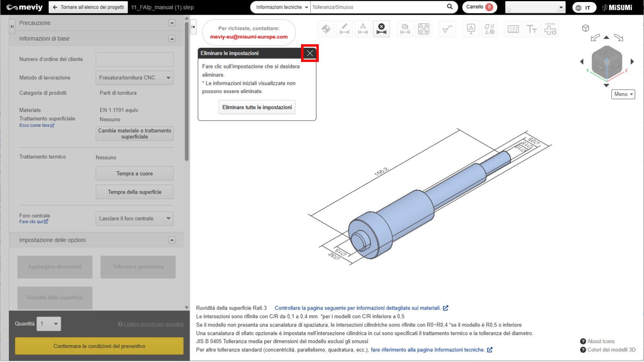Collapse the Informazioni di base section
This screenshot has width=644, height=362.
172,39
